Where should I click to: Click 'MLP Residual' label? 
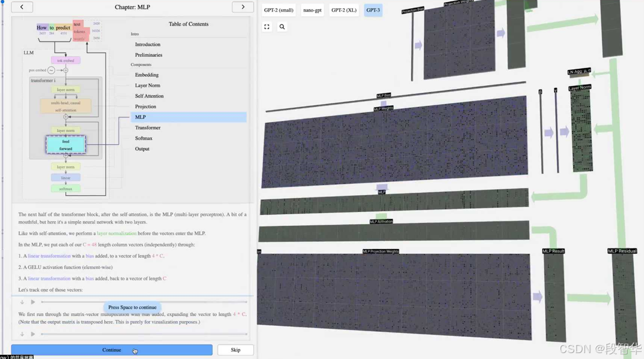[622, 251]
